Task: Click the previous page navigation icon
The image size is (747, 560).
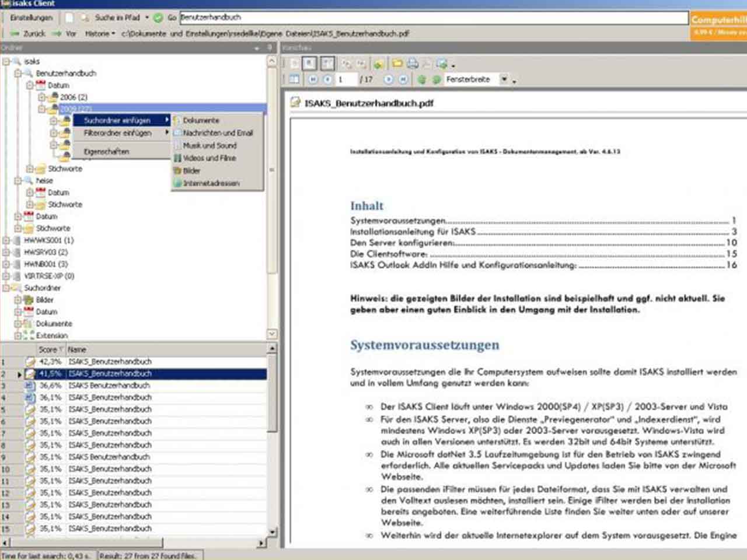Action: tap(327, 79)
